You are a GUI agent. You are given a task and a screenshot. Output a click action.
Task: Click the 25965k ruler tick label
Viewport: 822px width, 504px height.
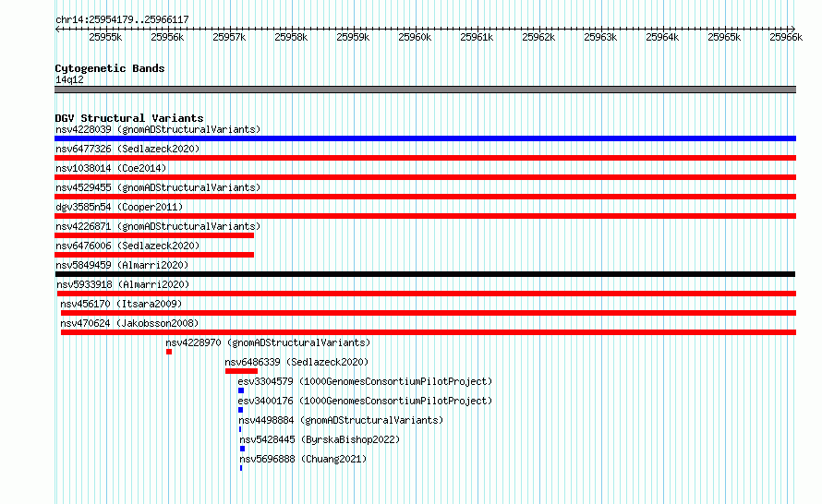[724, 37]
